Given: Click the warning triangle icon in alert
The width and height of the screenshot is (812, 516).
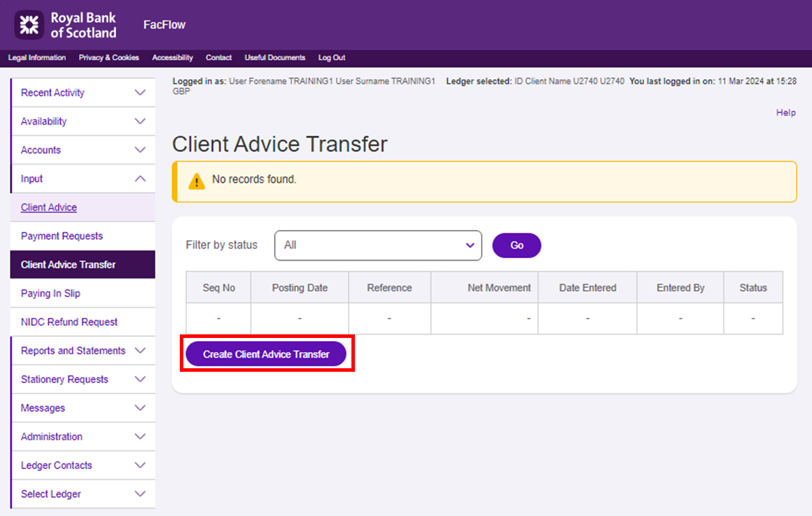Looking at the screenshot, I should click(196, 181).
